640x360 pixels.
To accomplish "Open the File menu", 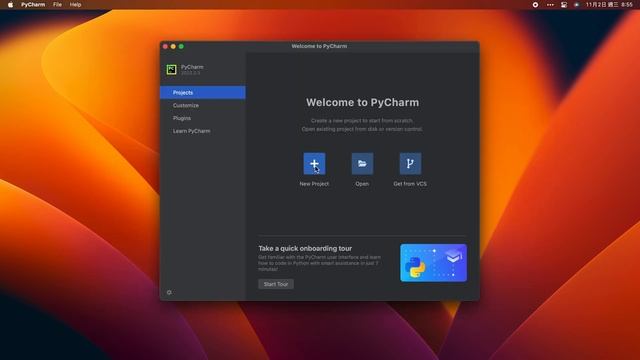I will 57,4.
